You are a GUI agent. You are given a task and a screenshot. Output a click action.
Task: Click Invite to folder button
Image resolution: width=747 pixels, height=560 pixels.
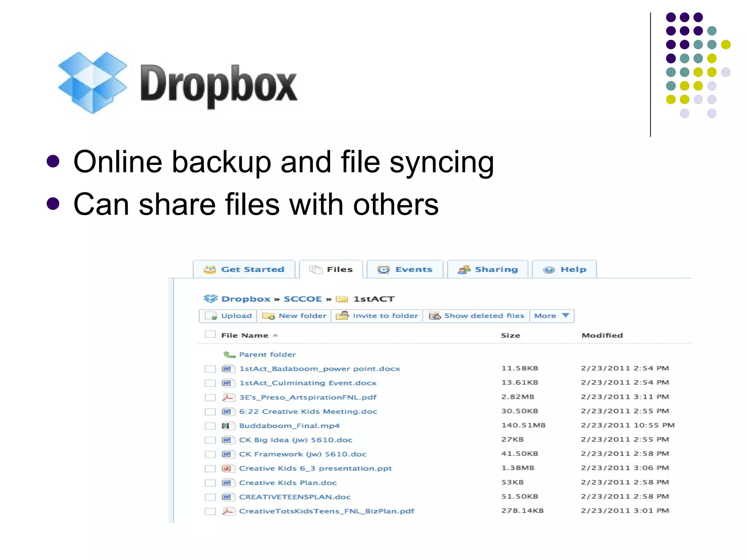coord(377,316)
